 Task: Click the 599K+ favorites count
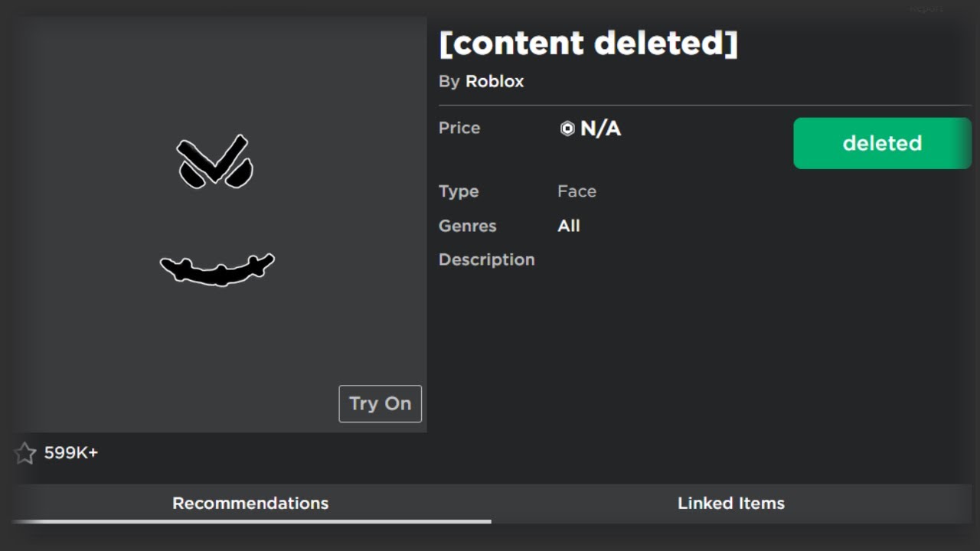[x=71, y=453]
